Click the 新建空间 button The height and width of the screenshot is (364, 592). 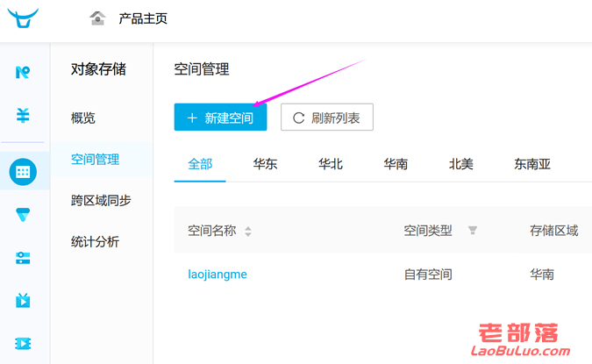220,118
